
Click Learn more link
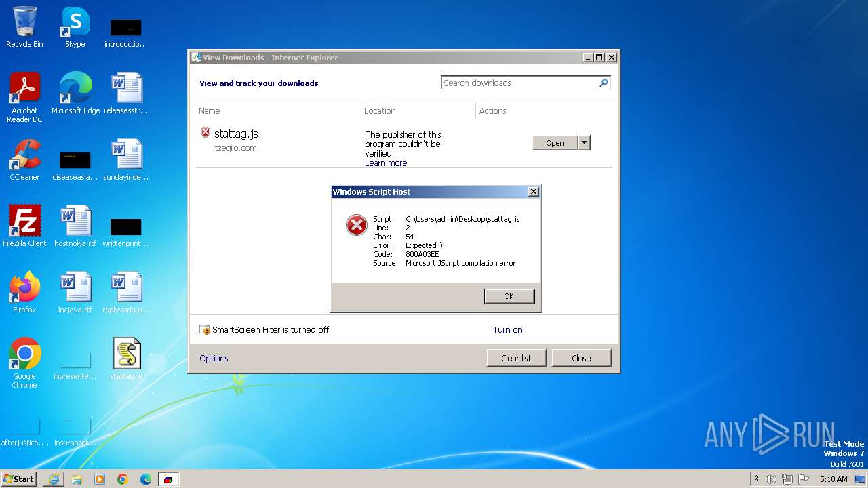tap(386, 163)
